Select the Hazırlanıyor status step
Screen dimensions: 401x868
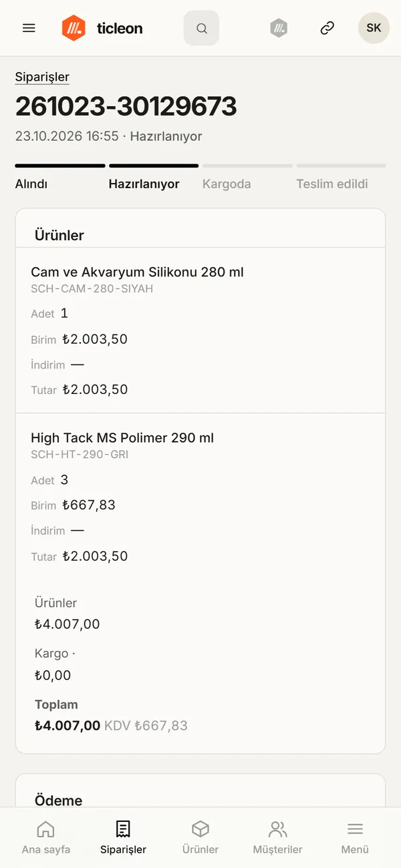pos(154,178)
